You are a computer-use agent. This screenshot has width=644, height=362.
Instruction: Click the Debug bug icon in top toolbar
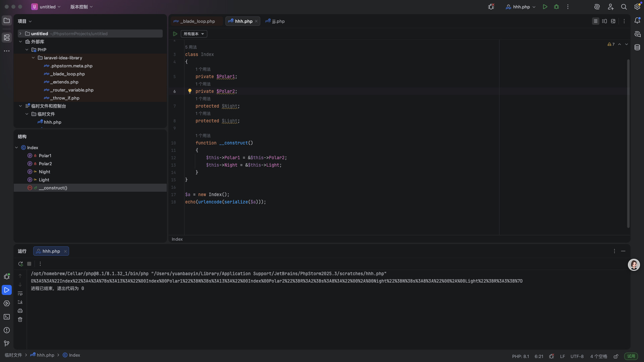coord(556,7)
